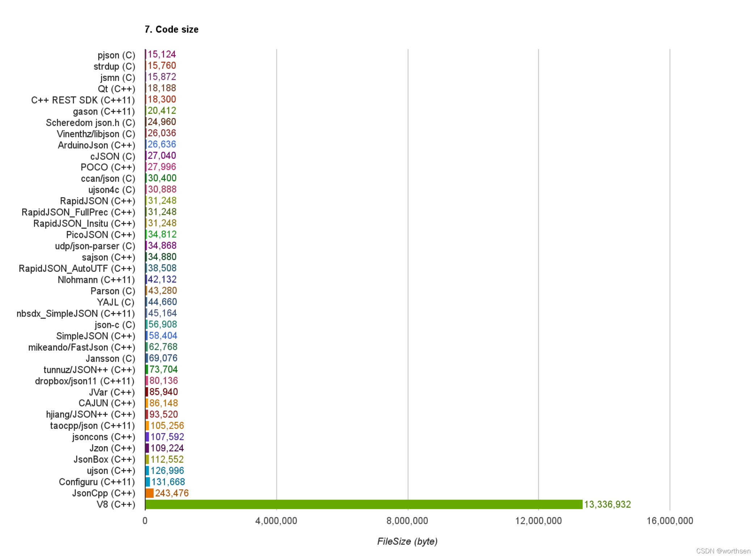This screenshot has width=756, height=557.
Task: Click the 8,000,000 axis tick label
Action: point(407,521)
